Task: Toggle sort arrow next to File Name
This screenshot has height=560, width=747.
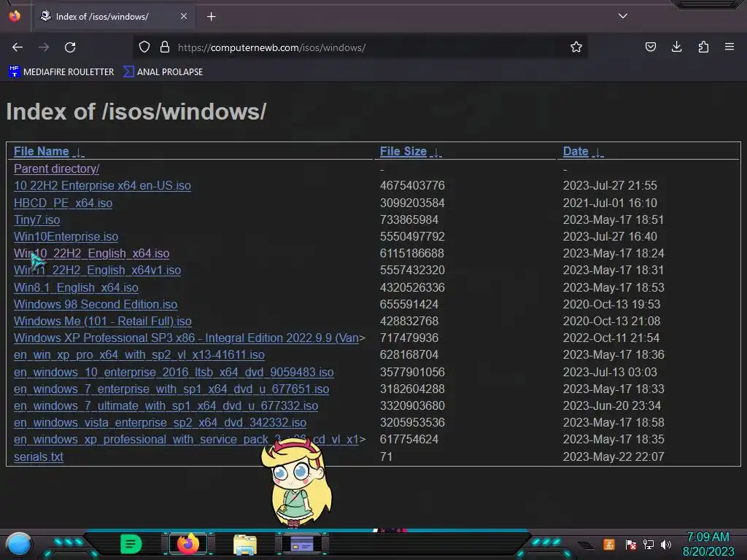Action: (78, 152)
